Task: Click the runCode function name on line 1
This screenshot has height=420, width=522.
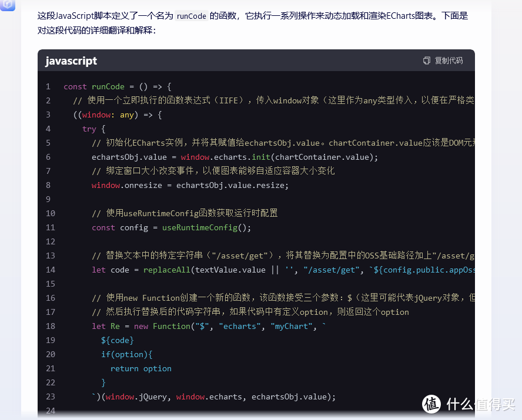Action: [108, 86]
